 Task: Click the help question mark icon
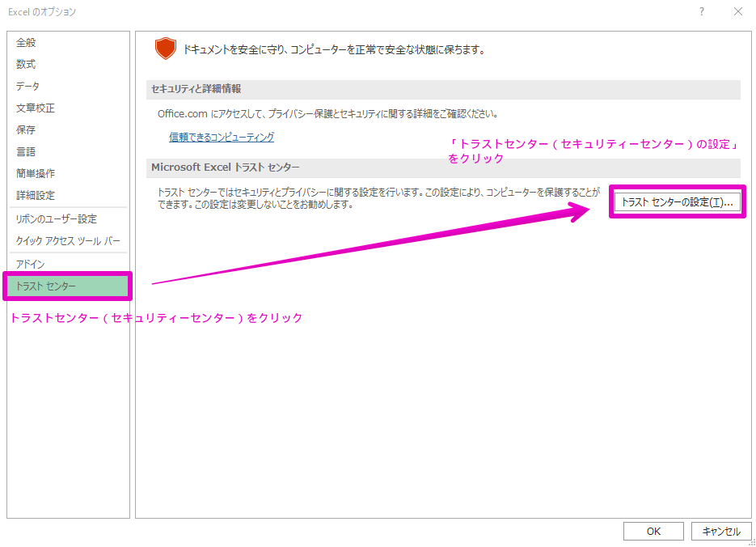(702, 11)
